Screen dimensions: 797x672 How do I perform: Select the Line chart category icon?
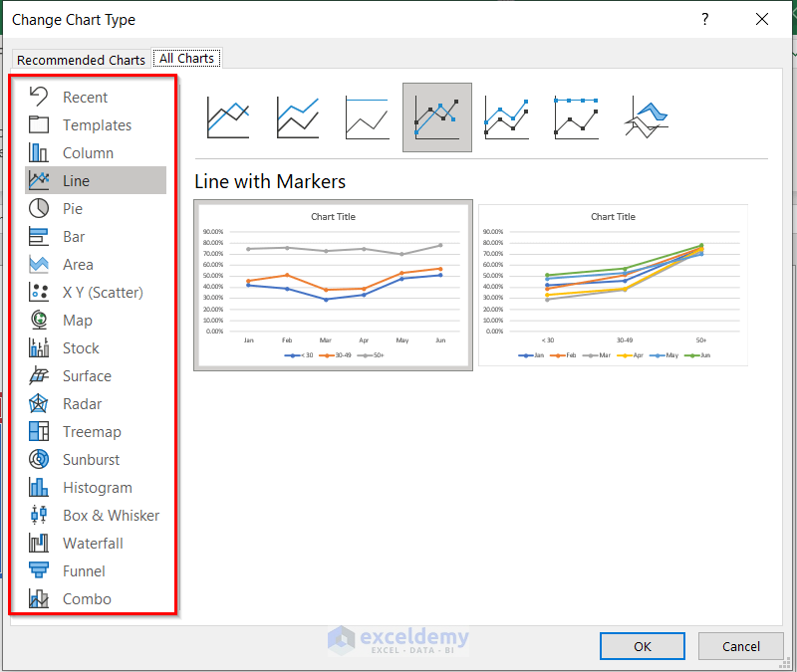pyautogui.click(x=39, y=180)
